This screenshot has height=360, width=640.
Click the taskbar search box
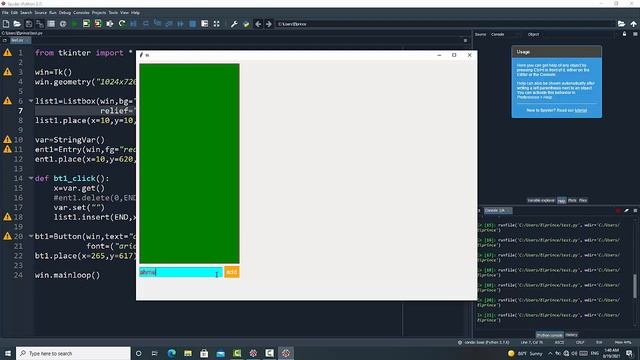click(x=73, y=353)
